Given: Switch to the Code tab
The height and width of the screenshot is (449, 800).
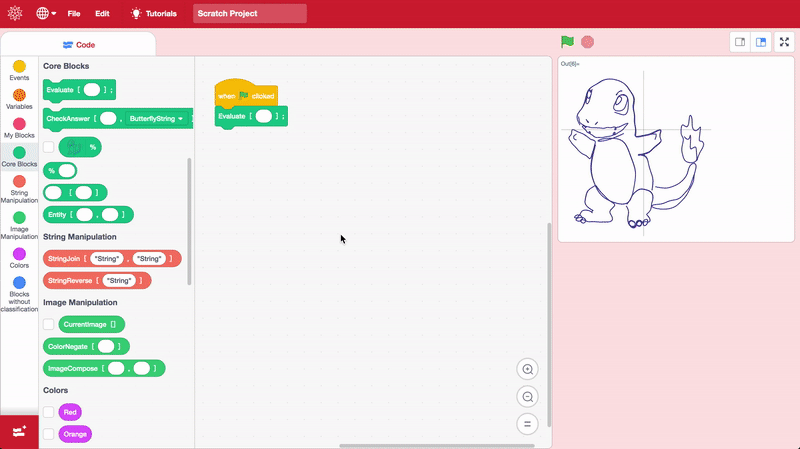Looking at the screenshot, I should tap(79, 45).
